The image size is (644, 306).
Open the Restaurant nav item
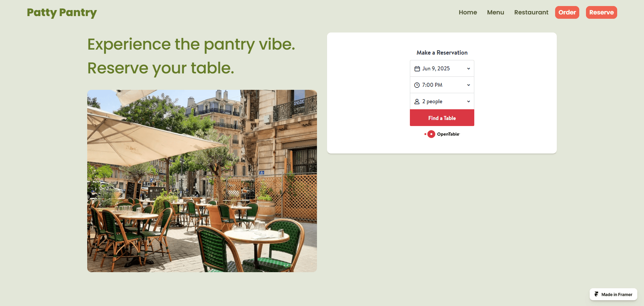point(531,12)
